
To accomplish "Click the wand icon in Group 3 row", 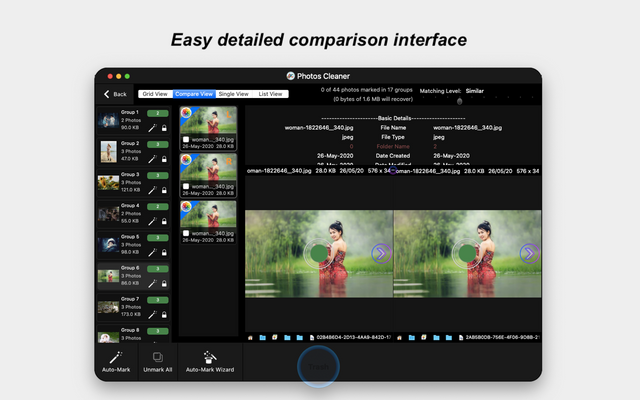I will [x=152, y=190].
